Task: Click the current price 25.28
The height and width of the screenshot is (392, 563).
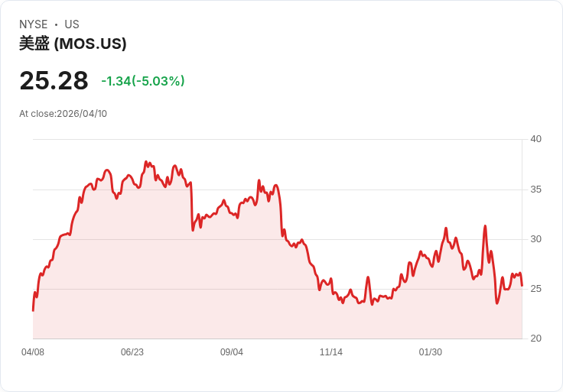Action: tap(54, 80)
